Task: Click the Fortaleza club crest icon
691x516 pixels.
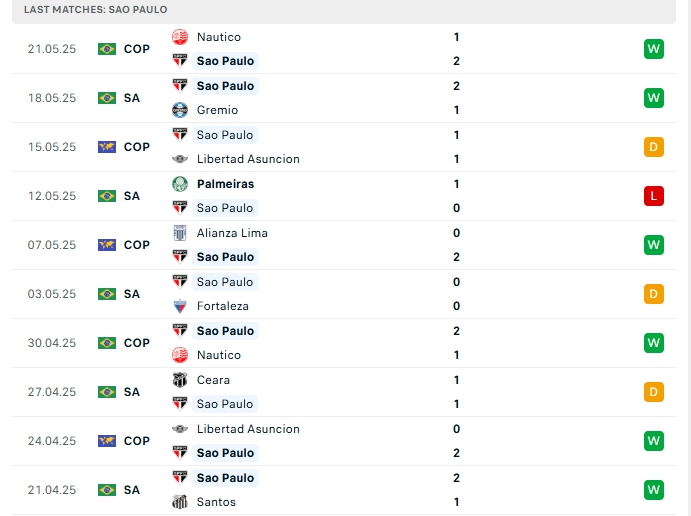Action: [180, 306]
